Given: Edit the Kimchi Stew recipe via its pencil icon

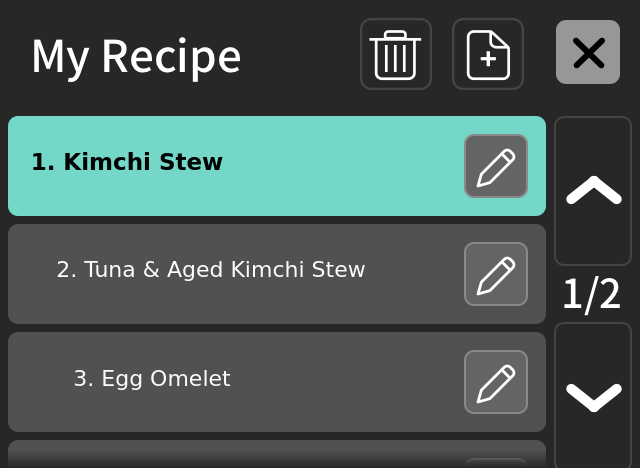Looking at the screenshot, I should (496, 166).
